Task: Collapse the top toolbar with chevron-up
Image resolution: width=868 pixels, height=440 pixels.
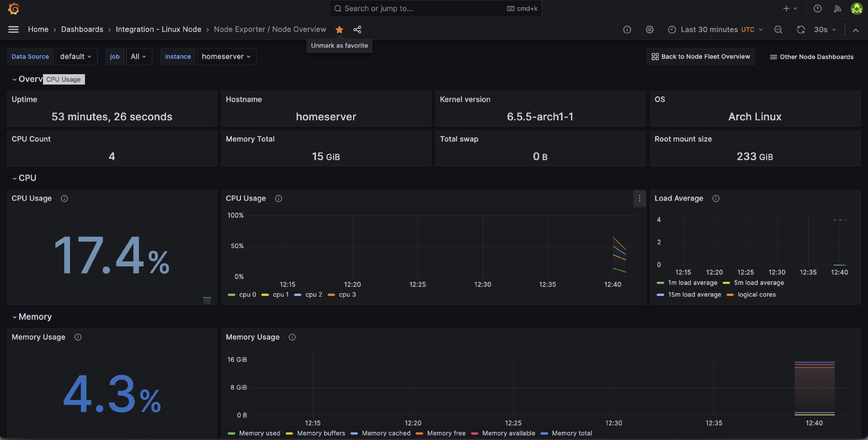Action: point(855,30)
